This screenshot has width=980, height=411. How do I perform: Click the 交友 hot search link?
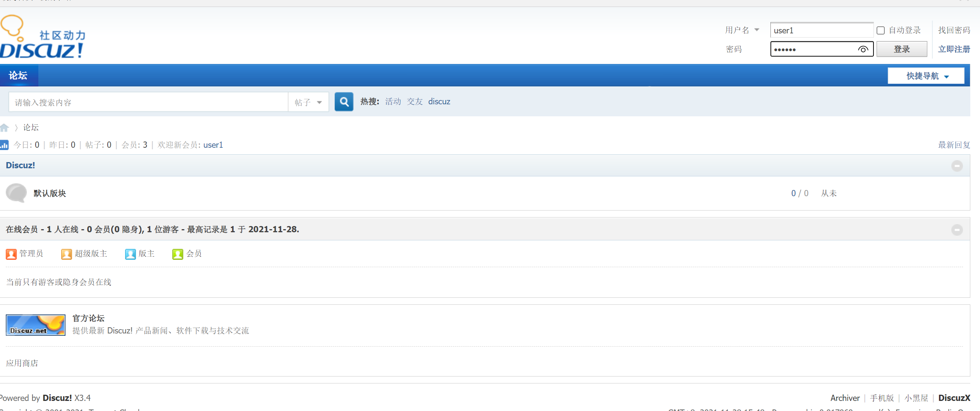(415, 102)
